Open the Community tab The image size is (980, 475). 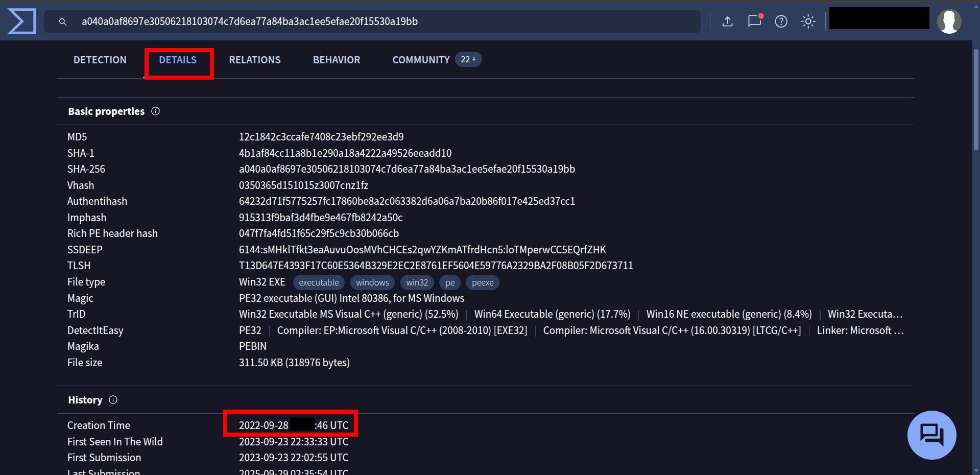click(x=421, y=60)
